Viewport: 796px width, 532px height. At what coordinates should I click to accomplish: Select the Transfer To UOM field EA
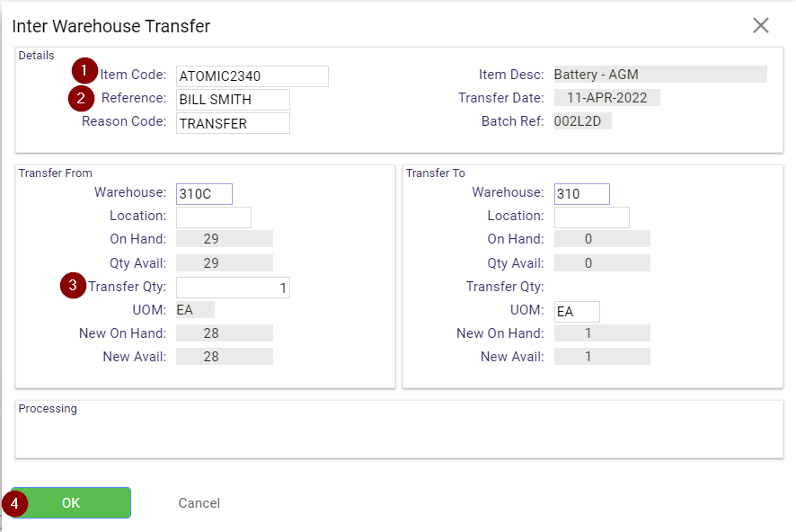[577, 312]
